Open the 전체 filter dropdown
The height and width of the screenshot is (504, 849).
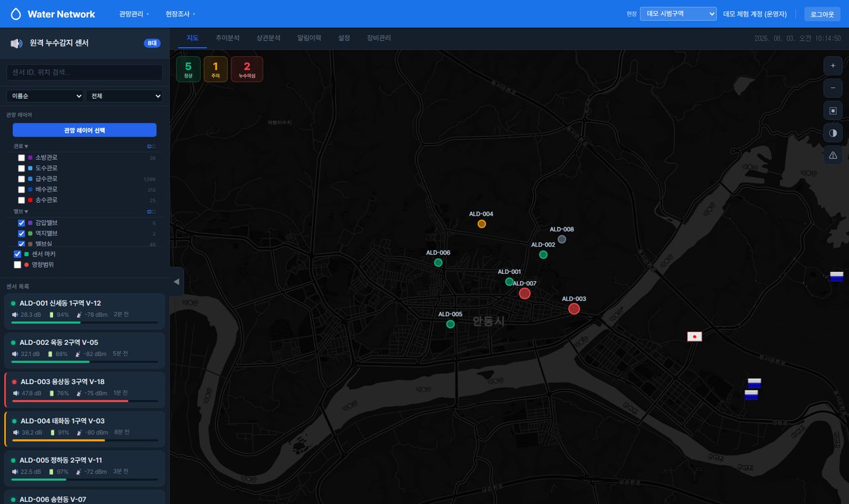[x=125, y=96]
